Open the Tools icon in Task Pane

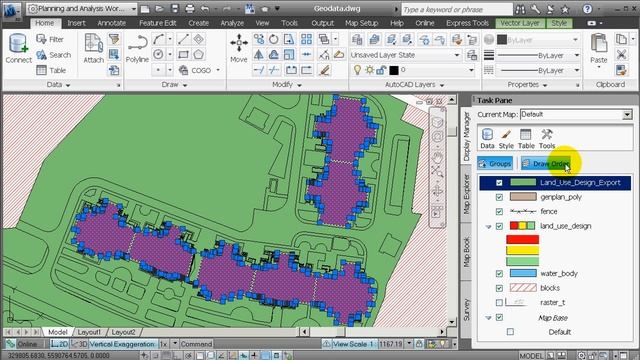[547, 138]
